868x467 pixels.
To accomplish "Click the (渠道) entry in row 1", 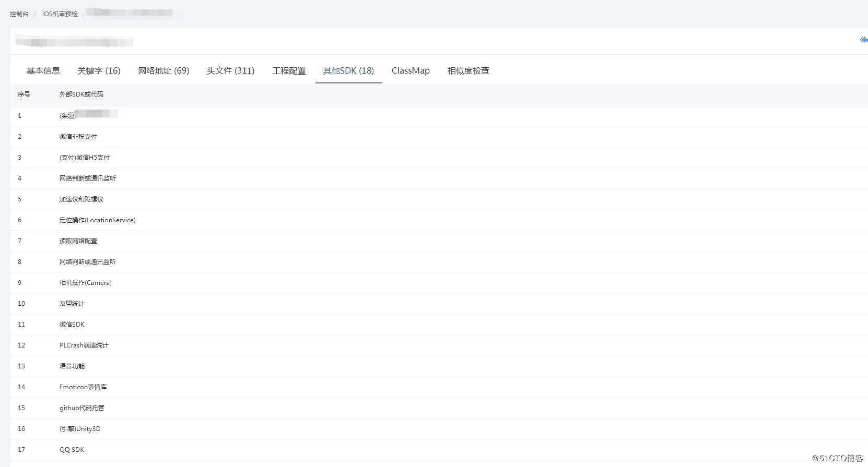I will pyautogui.click(x=67, y=116).
